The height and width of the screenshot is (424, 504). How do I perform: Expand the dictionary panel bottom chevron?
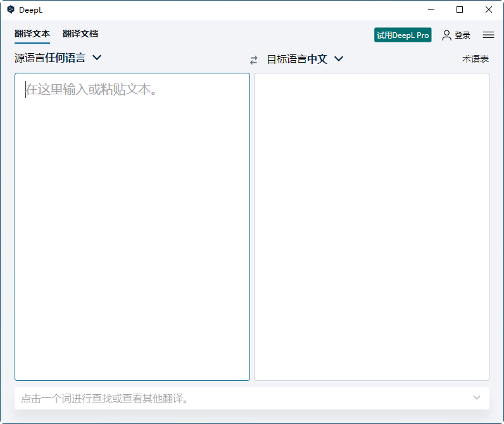(477, 398)
